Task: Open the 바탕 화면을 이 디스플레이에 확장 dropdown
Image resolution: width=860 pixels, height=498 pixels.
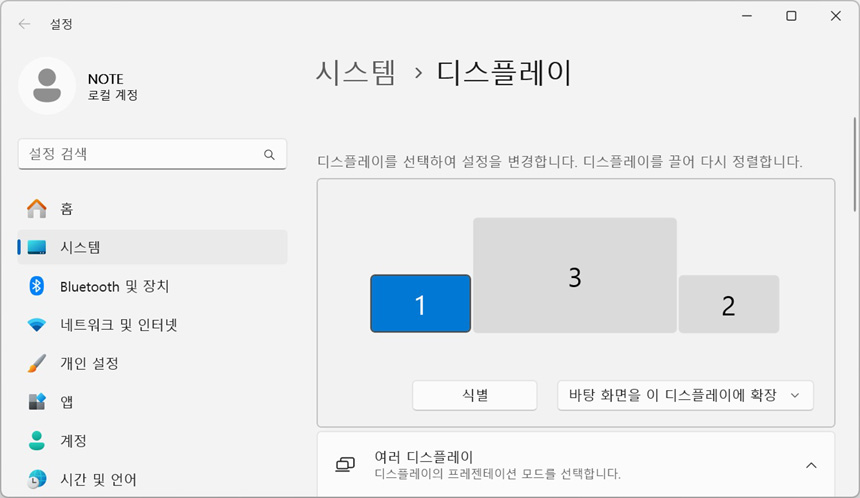Action: 685,395
